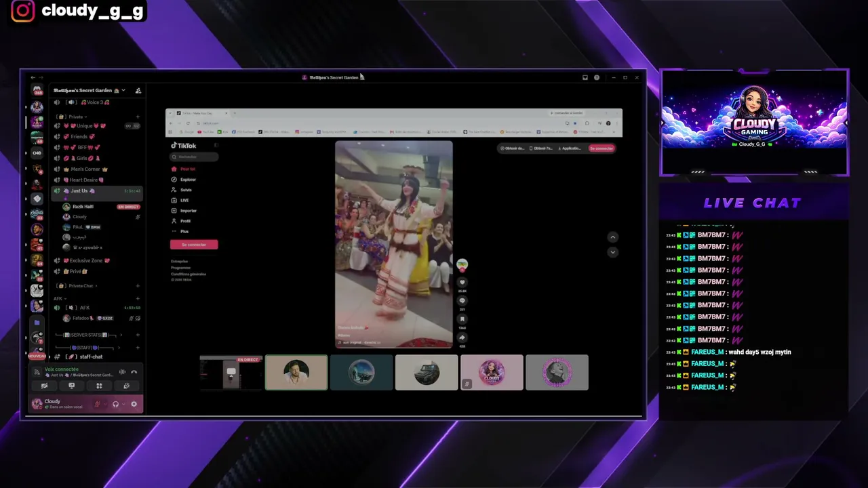Toggle your camera in the voice panel
This screenshot has width=868, height=488.
click(44, 386)
